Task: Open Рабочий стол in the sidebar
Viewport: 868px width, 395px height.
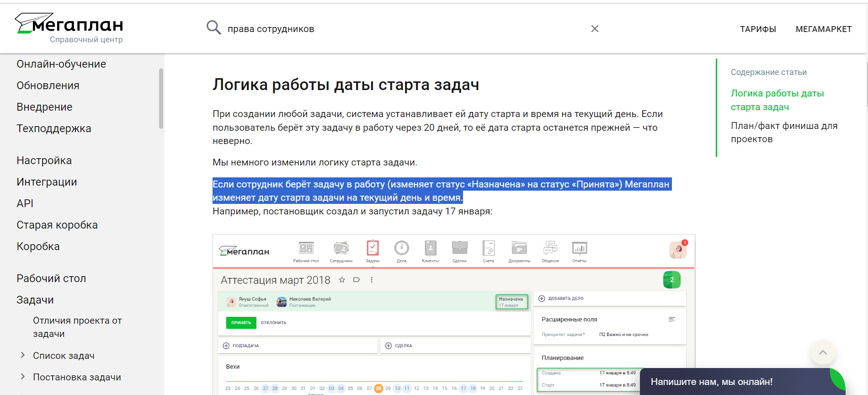Action: (51, 278)
